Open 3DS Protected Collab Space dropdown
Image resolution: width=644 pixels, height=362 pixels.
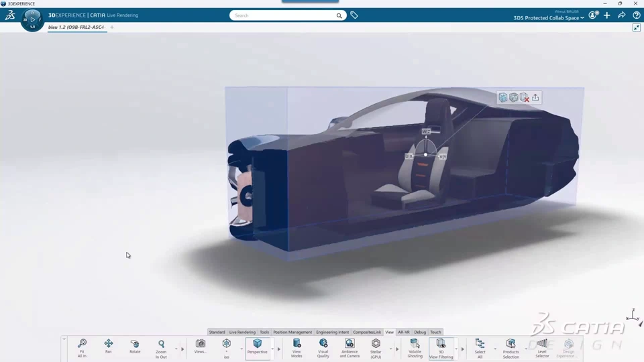[x=549, y=18]
